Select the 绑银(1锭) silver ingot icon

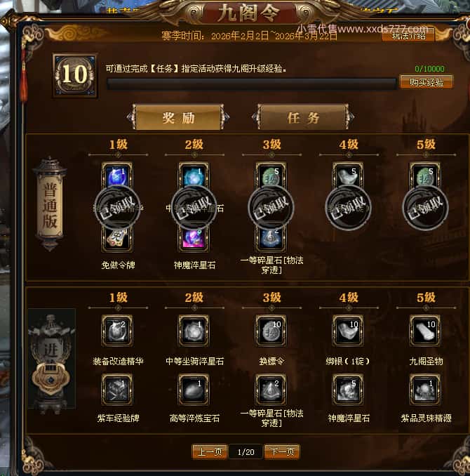tap(348, 331)
